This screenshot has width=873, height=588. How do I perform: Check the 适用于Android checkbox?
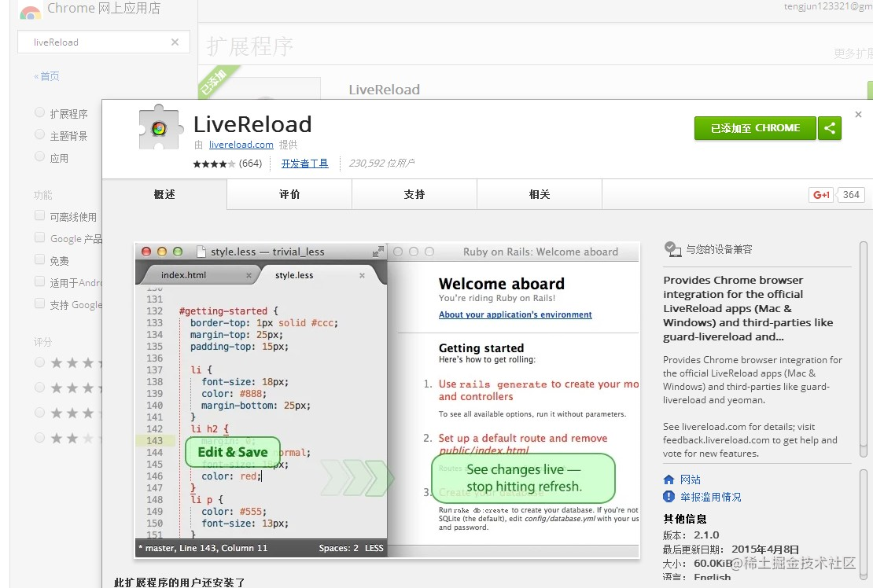click(x=39, y=281)
